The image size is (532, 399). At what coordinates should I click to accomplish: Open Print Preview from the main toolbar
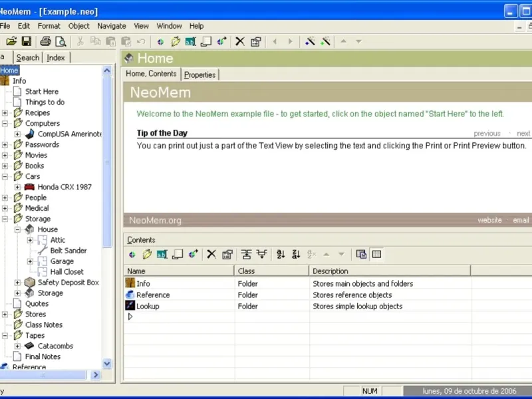coord(61,41)
